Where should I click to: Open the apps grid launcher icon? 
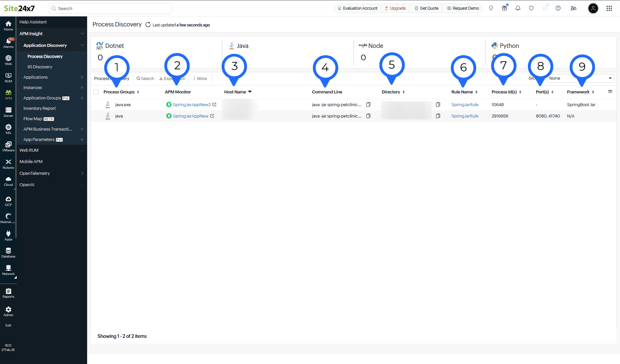click(609, 8)
